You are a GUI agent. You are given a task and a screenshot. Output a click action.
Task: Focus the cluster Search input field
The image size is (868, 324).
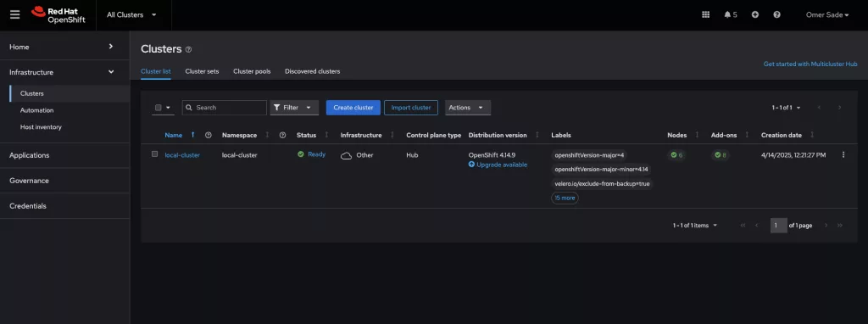pos(224,108)
